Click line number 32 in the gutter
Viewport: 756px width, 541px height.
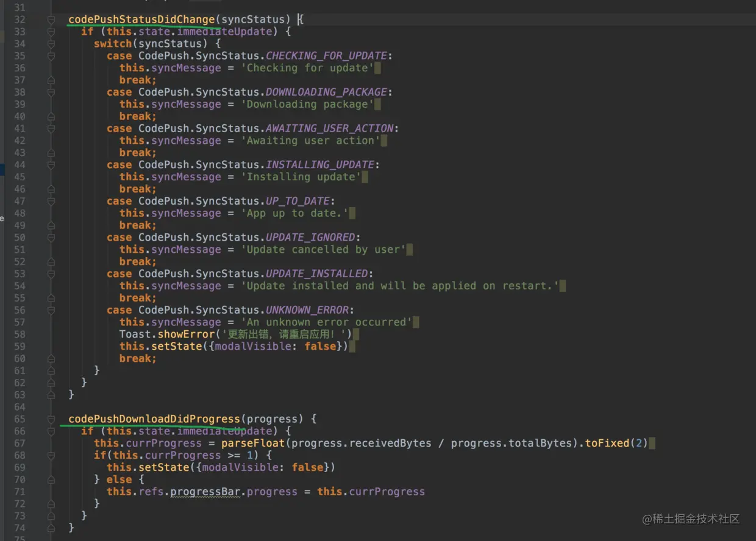coord(20,19)
